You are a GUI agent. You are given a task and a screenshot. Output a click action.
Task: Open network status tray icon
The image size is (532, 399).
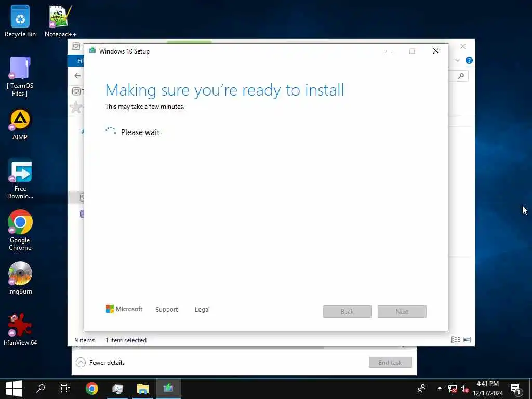coord(453,389)
